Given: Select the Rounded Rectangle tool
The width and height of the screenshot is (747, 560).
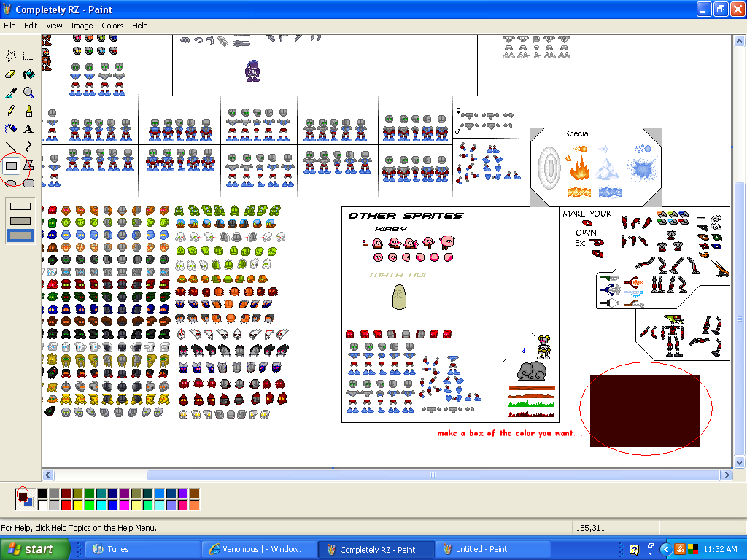Looking at the screenshot, I should click(28, 183).
